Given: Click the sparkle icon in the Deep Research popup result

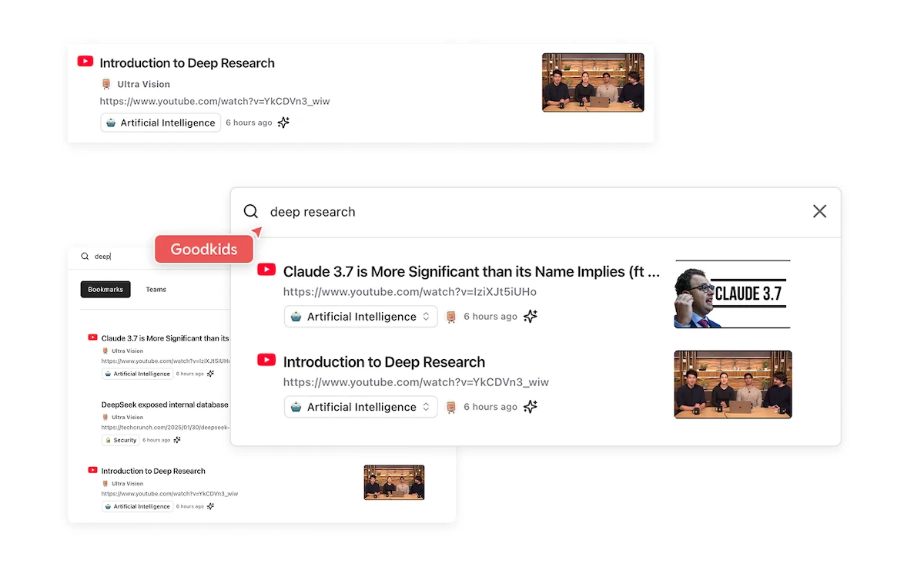Looking at the screenshot, I should click(531, 406).
